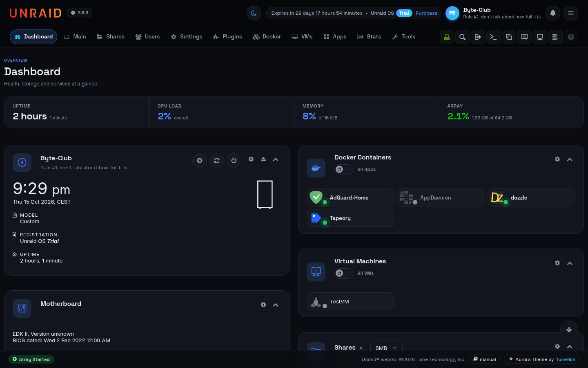Click the Byte-Club lightning bolt icon

coord(22,163)
